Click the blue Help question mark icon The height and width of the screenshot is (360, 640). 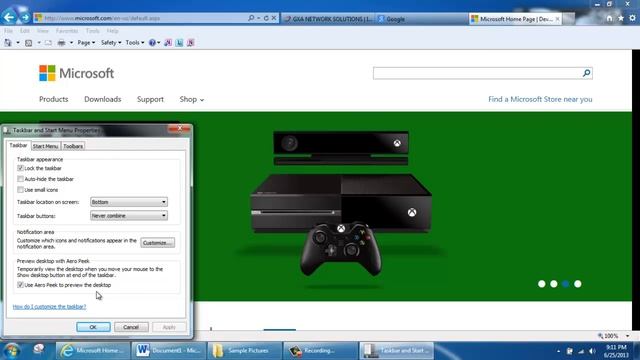(x=152, y=42)
